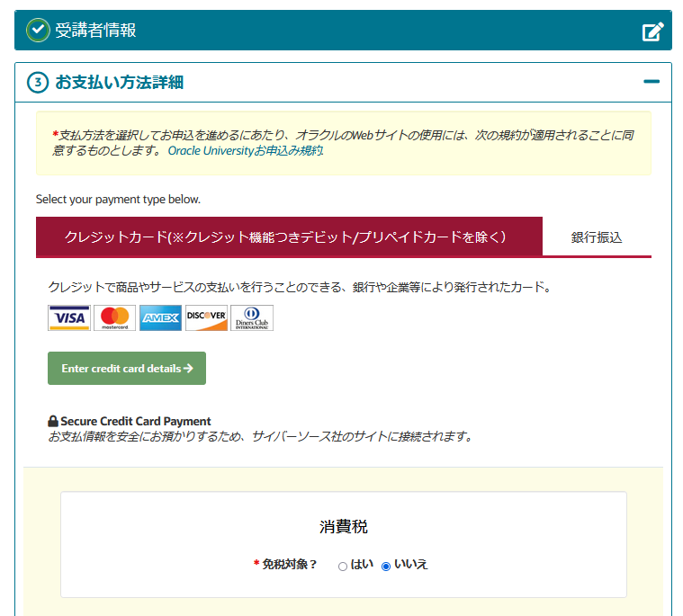The height and width of the screenshot is (616, 683).
Task: Click the AMEX card logo
Action: (160, 318)
